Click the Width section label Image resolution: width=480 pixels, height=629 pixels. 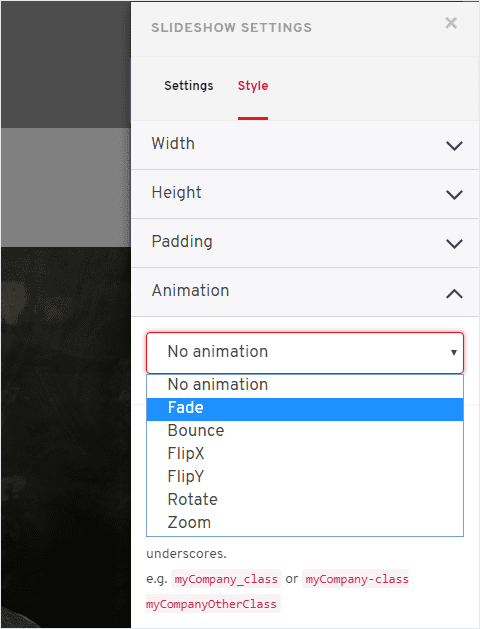pos(173,144)
